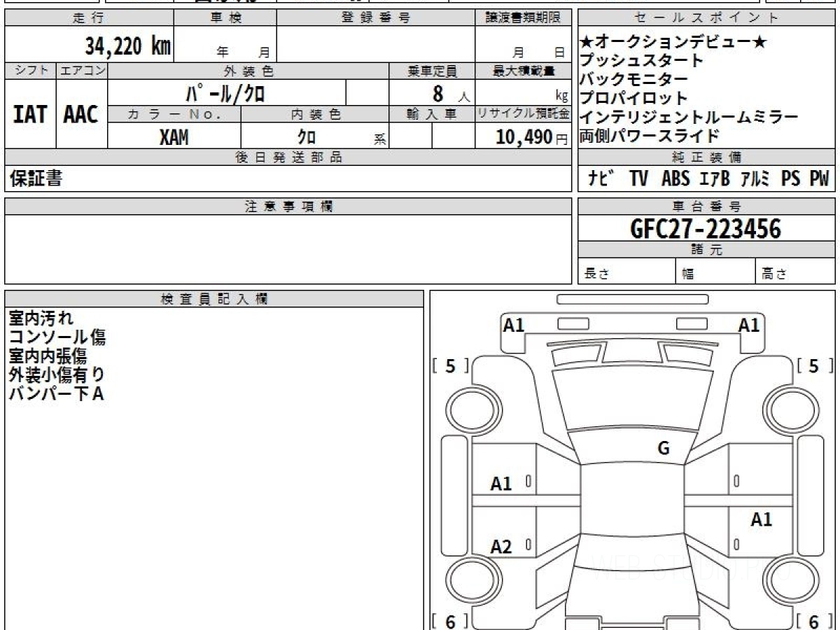Select the A1 mark at the diagram's top-right corner
This screenshot has height=630, width=840.
[x=749, y=325]
